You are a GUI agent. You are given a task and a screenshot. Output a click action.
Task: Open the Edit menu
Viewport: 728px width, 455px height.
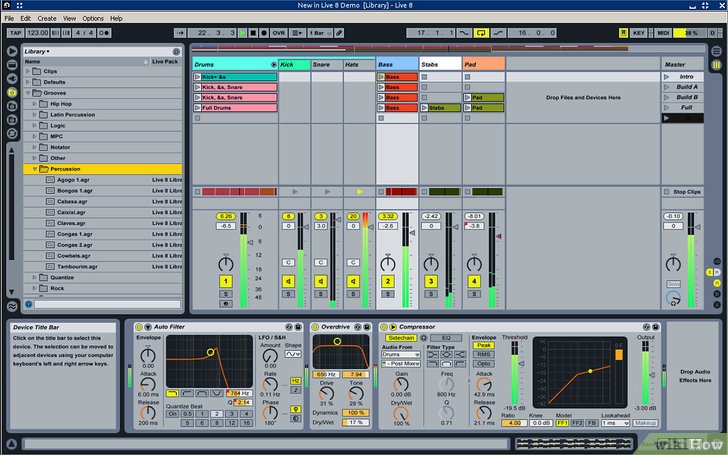pyautogui.click(x=26, y=19)
